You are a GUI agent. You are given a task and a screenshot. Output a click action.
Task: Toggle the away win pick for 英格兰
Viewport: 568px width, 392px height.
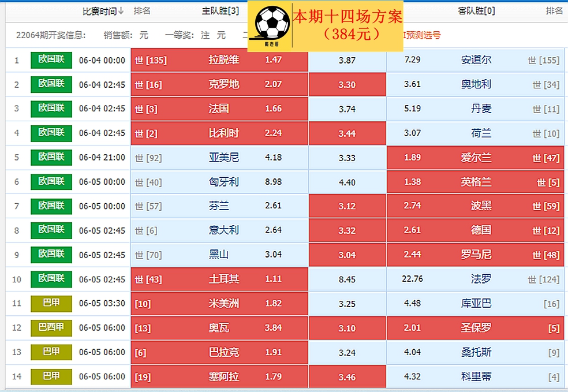462,181
